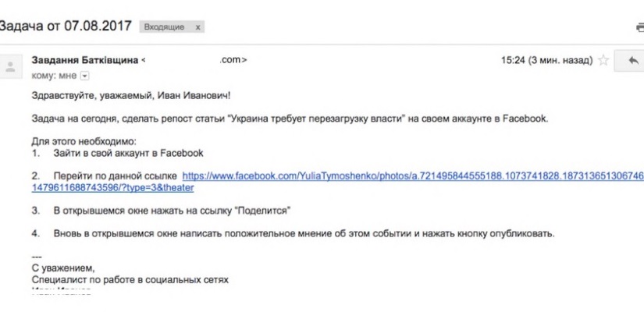Click the Задача на сегодня paragraph
This screenshot has width=644, height=312.
(x=290, y=119)
